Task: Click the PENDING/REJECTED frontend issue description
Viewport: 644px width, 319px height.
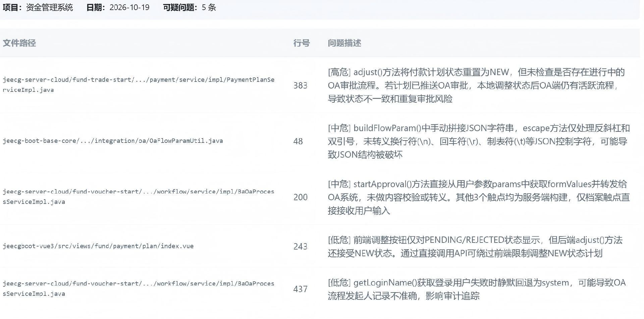Action: pyautogui.click(x=475, y=247)
